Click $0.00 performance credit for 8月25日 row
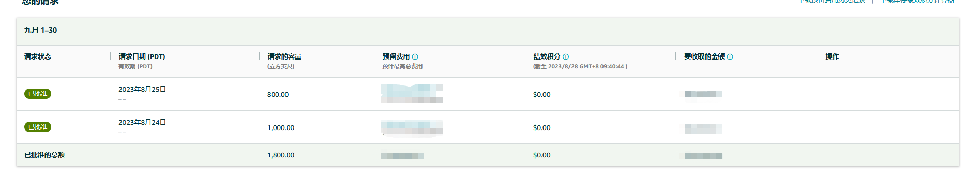The width and height of the screenshot is (980, 187). (542, 95)
